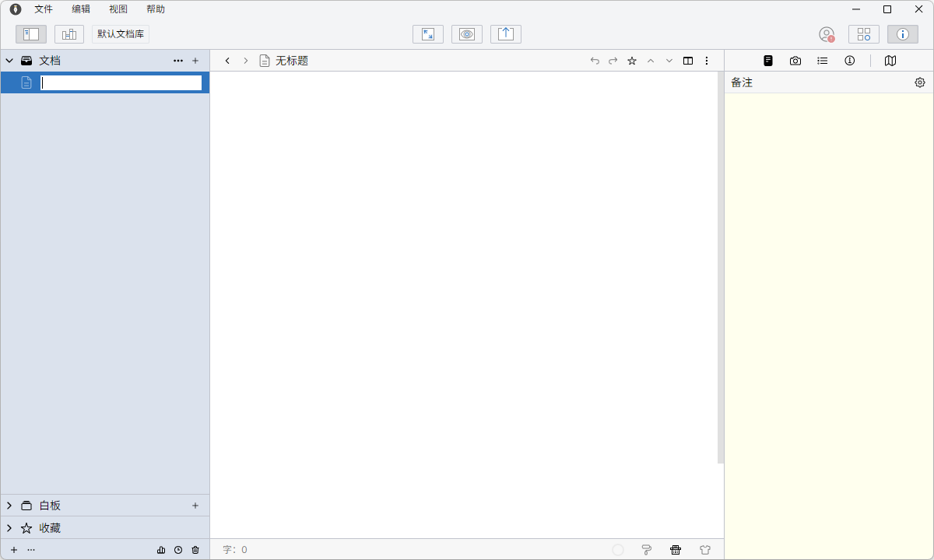Viewport: 934px width, 560px height.
Task: Add new document in 文档 section
Action: [195, 61]
